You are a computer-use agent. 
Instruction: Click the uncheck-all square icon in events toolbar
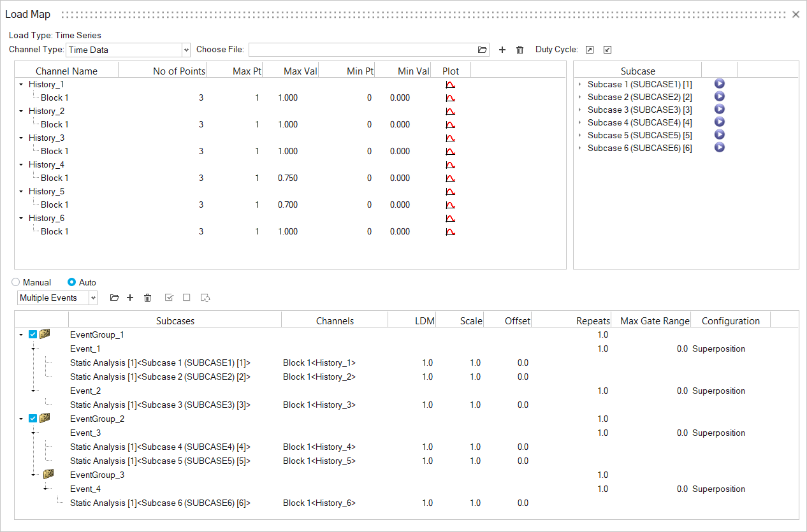tap(186, 298)
